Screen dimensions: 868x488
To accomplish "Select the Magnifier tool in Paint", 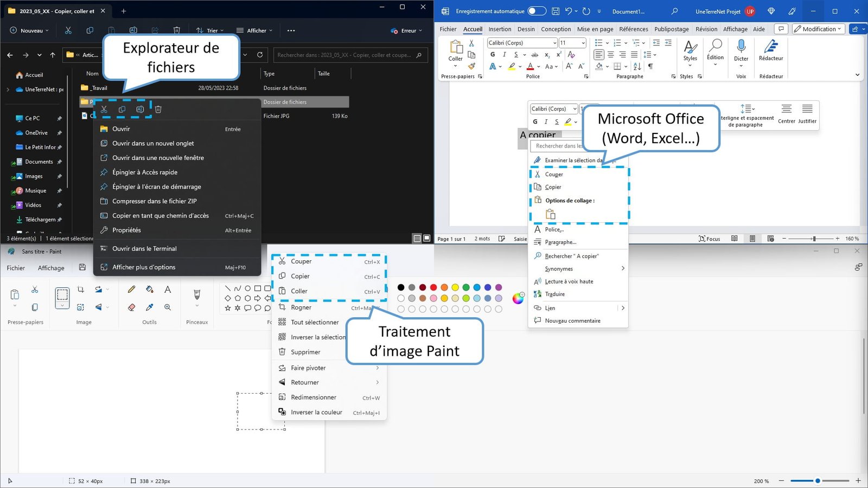I will [x=168, y=307].
